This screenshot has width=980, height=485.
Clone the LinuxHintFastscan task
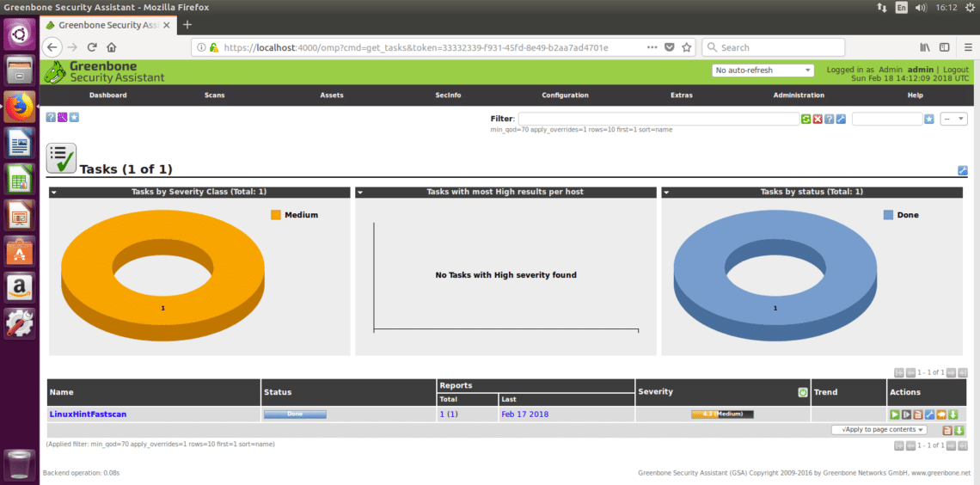pos(941,414)
